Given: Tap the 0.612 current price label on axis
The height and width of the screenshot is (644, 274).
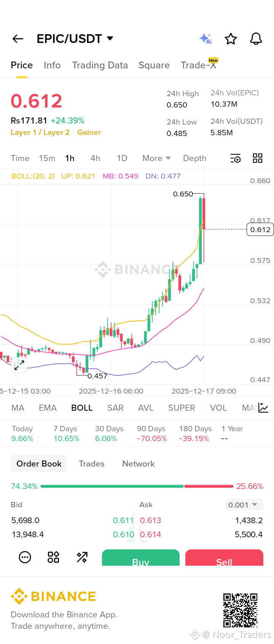Looking at the screenshot, I should pyautogui.click(x=260, y=230).
